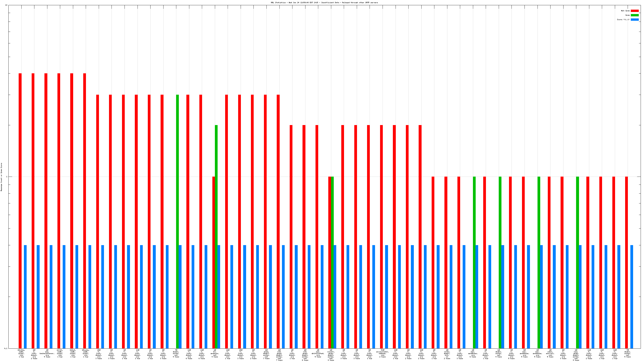The image size is (644, 362).
Task: Click the ips.backscatterer.org x-axis label
Action: pyautogui.click(x=47, y=353)
